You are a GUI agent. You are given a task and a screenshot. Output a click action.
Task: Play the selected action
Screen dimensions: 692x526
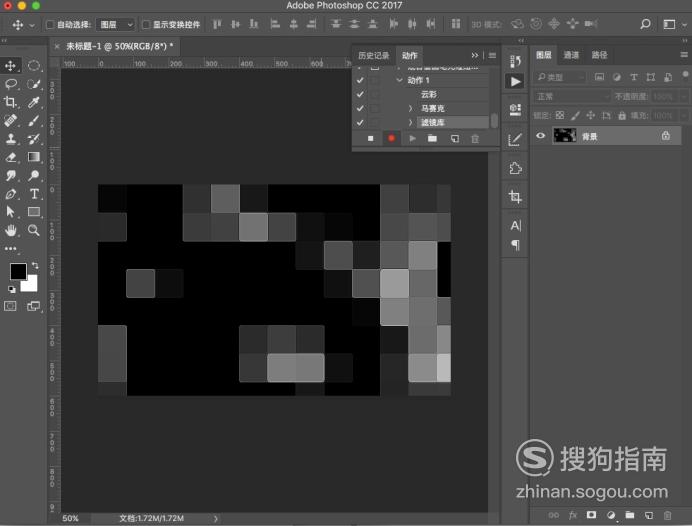(412, 139)
